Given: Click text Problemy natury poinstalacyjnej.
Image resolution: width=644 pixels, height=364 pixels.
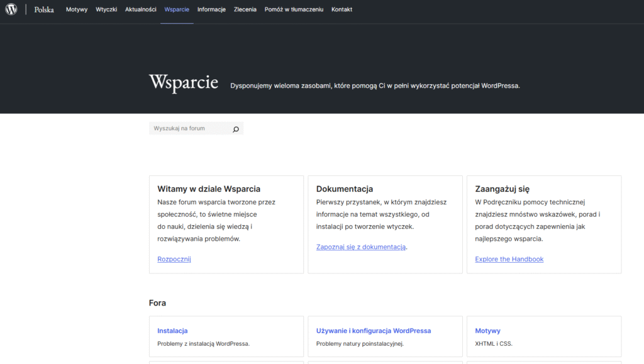Looking at the screenshot, I should 360,344.
